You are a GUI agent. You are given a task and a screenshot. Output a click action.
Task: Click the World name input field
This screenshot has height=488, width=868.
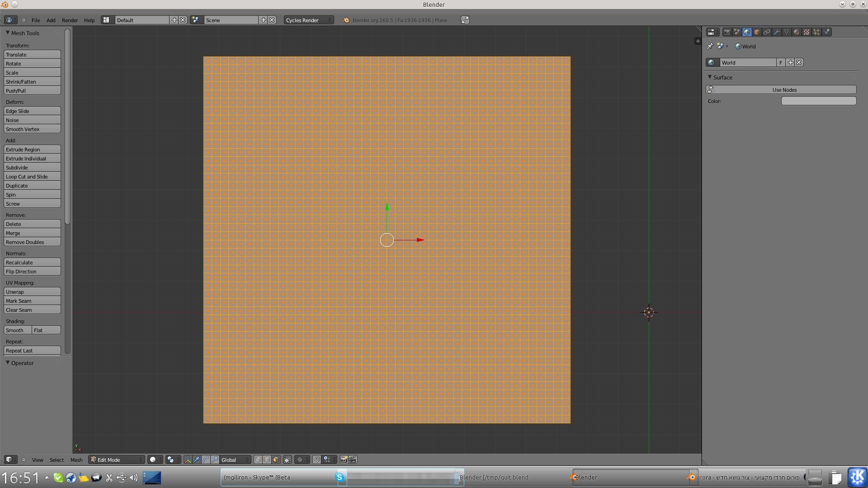pos(747,62)
